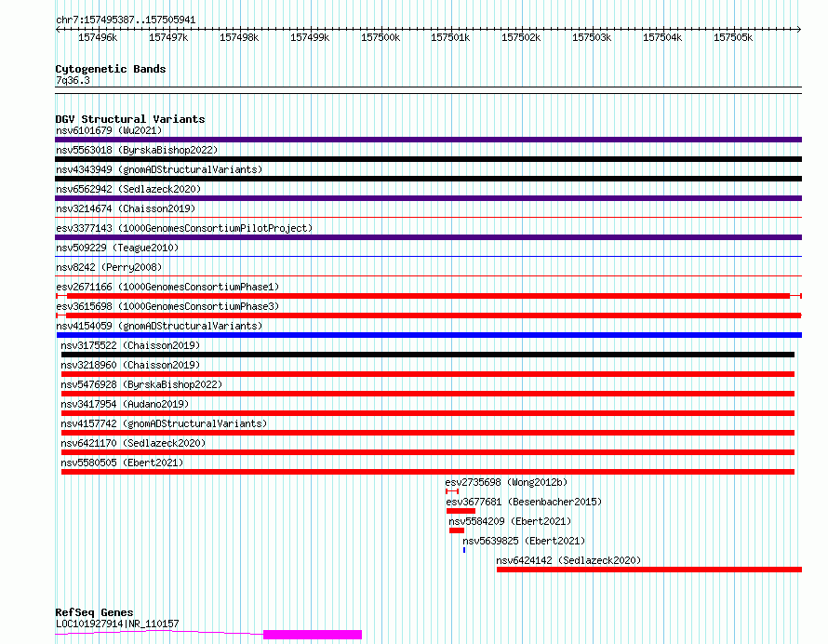Click the magenta LOC101927914 exon block
Screen dimensions: 828x644
point(313,635)
